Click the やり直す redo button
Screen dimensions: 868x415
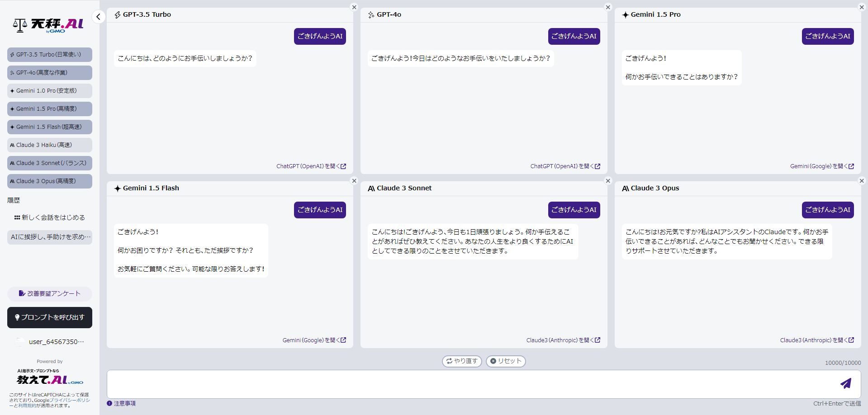click(x=462, y=361)
